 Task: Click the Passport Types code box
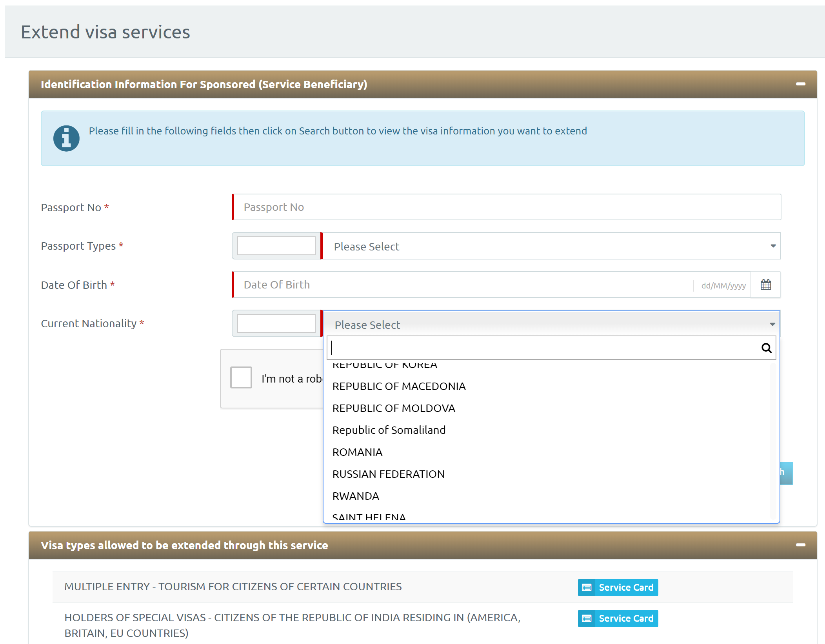tap(276, 246)
